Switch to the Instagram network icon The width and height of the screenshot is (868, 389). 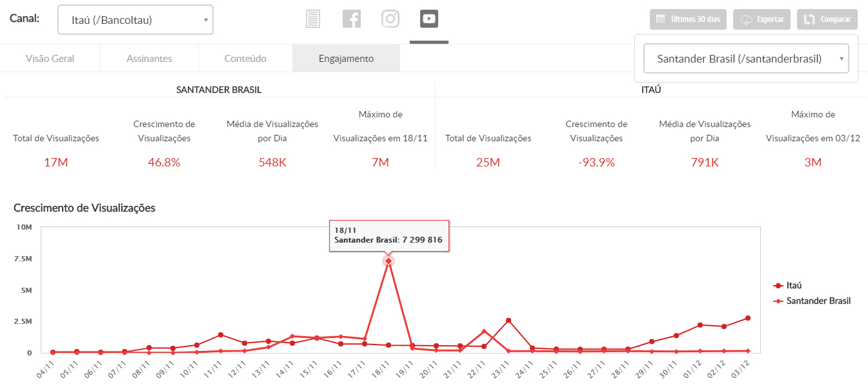pos(390,19)
